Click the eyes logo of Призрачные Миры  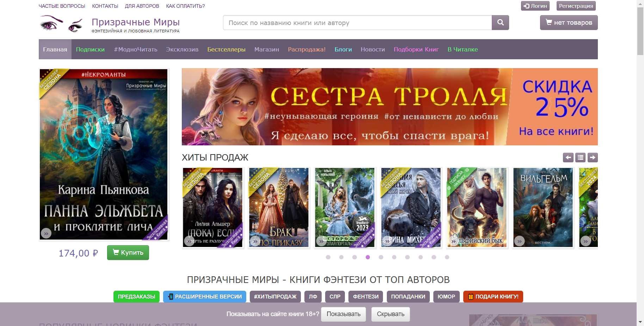pyautogui.click(x=61, y=24)
